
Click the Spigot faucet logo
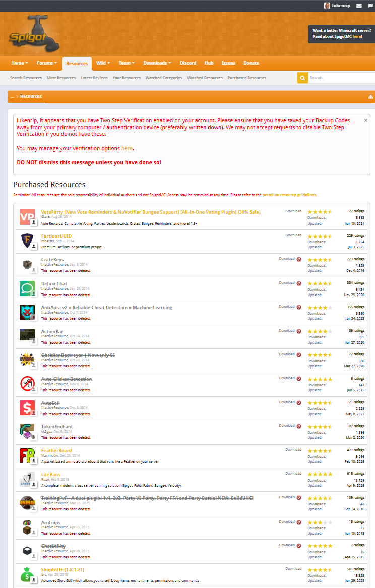click(x=34, y=35)
